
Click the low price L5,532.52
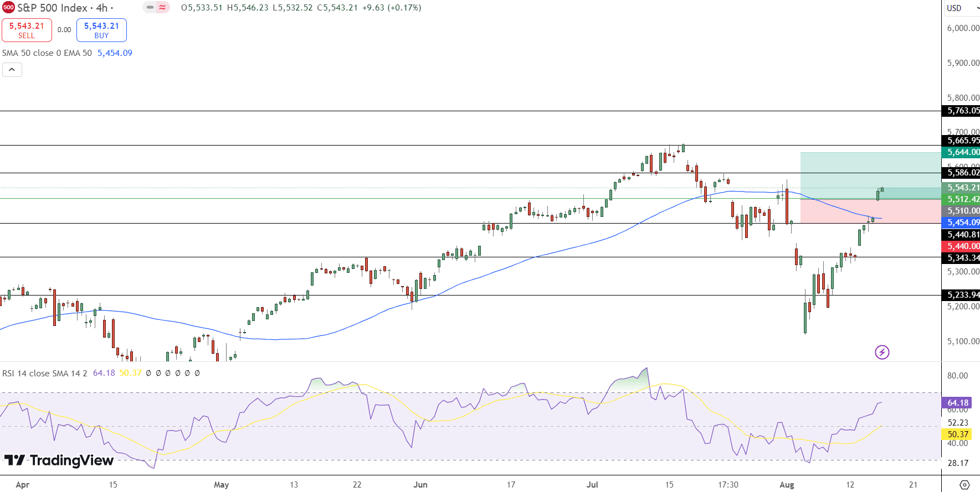[293, 8]
